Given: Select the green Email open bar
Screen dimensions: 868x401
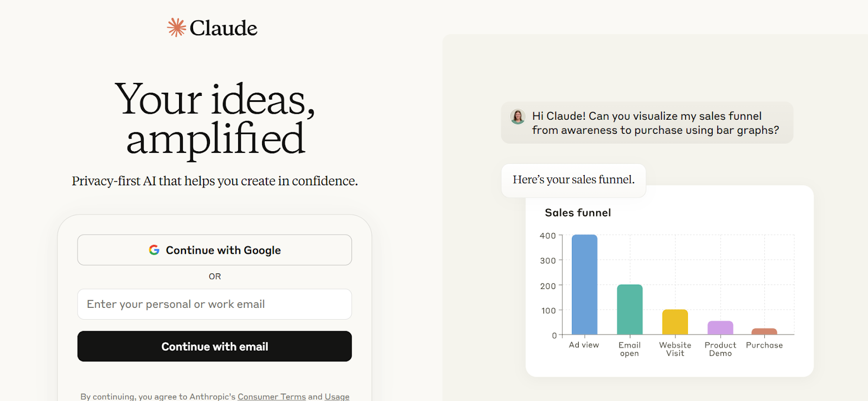Looking at the screenshot, I should [630, 309].
